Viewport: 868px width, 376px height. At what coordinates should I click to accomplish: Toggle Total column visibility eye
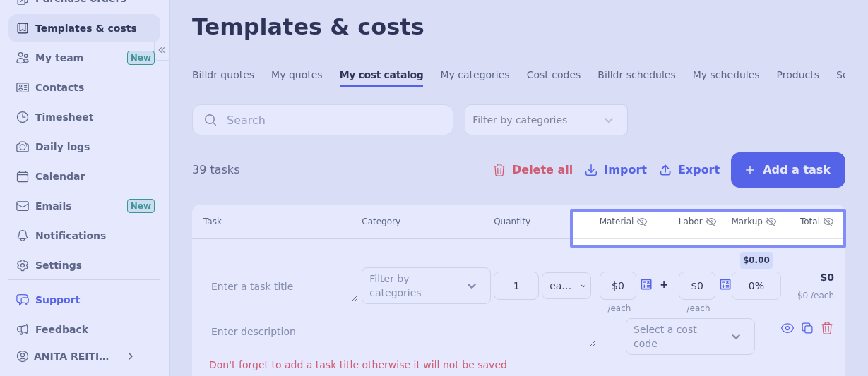[x=828, y=222]
